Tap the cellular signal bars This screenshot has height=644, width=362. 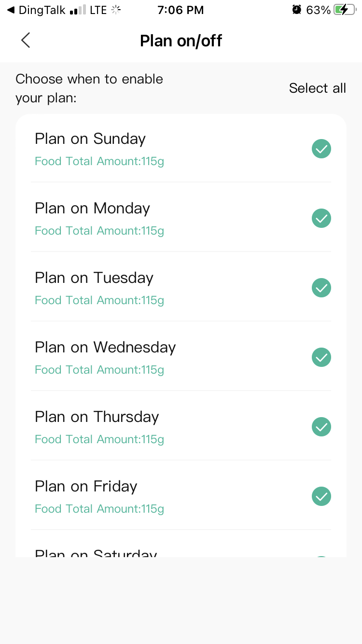(78, 10)
